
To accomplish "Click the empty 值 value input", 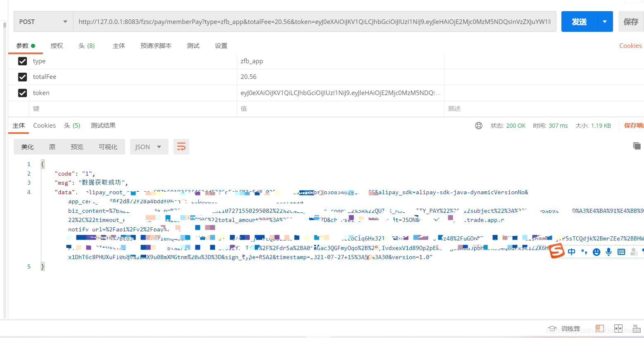I will [340, 109].
